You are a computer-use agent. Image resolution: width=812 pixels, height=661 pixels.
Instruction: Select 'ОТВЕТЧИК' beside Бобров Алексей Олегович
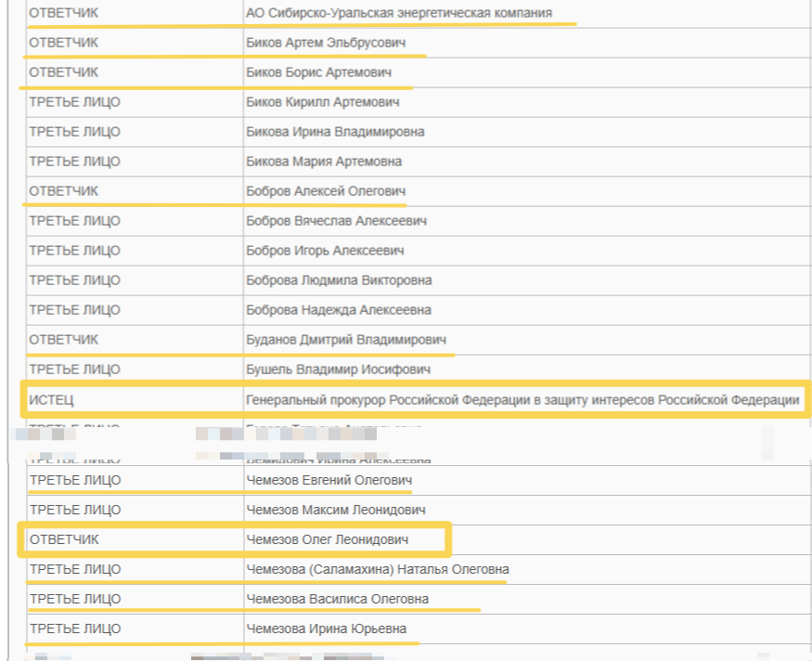tap(63, 191)
